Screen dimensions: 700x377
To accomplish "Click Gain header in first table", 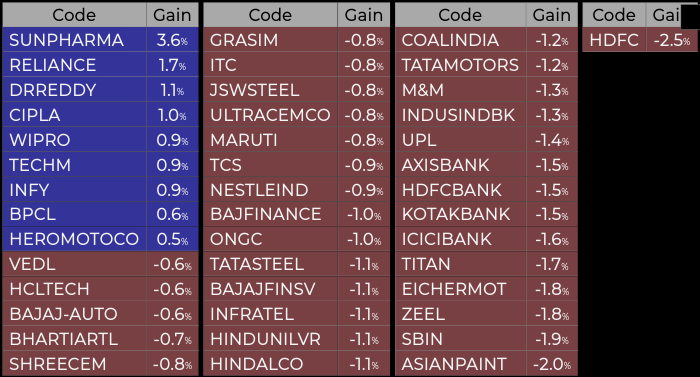I will pos(172,15).
